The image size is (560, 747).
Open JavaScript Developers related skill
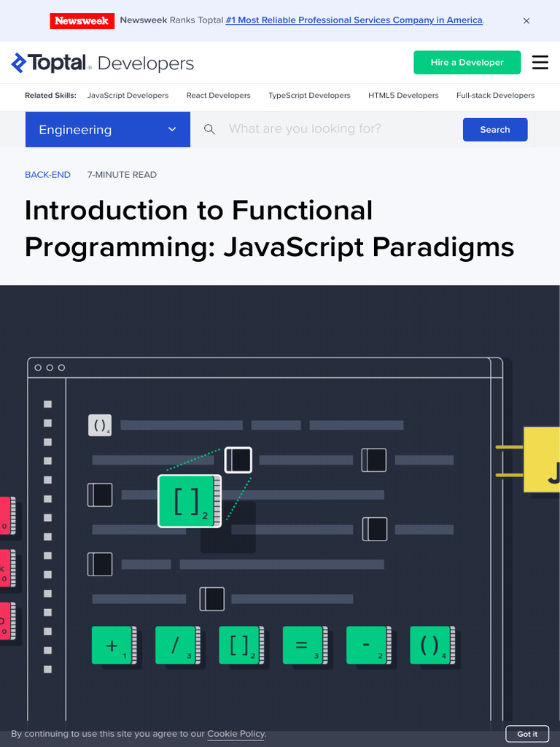pos(128,96)
